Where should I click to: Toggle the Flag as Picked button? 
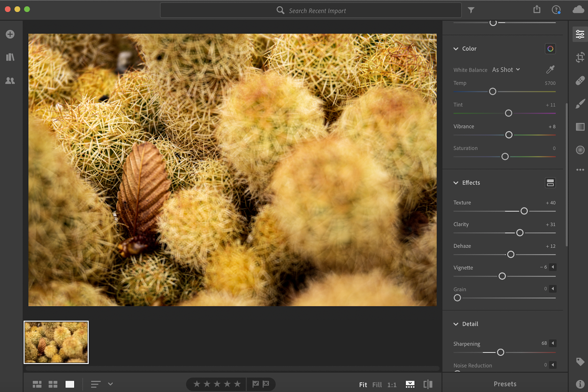point(255,384)
